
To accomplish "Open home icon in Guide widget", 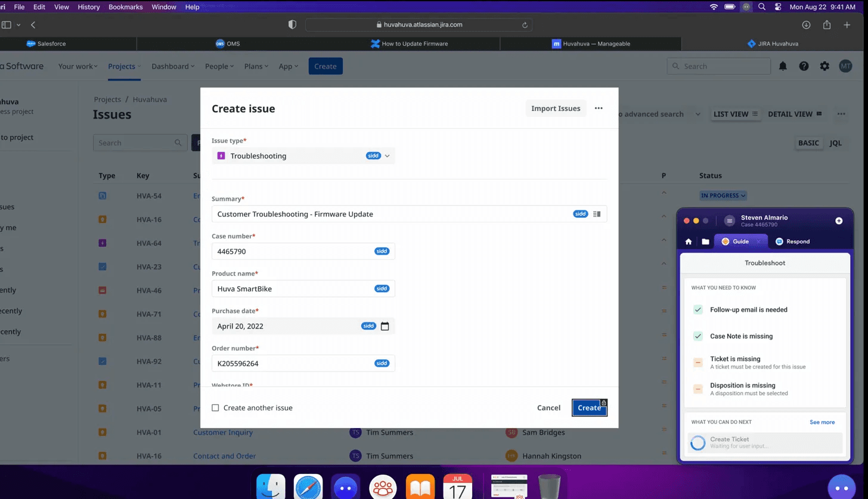I will point(689,241).
